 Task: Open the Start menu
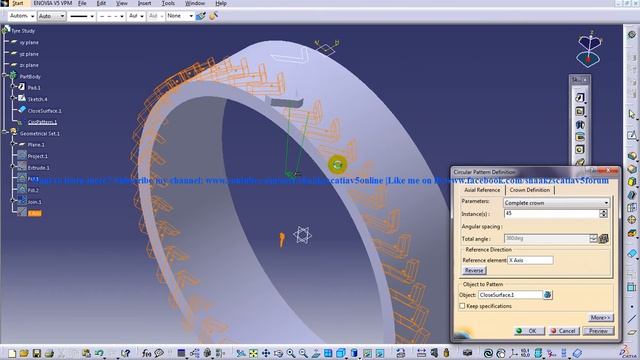(18, 3)
